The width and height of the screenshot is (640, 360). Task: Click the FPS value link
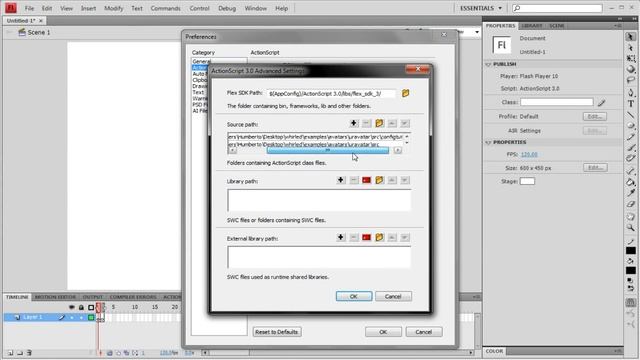529,154
